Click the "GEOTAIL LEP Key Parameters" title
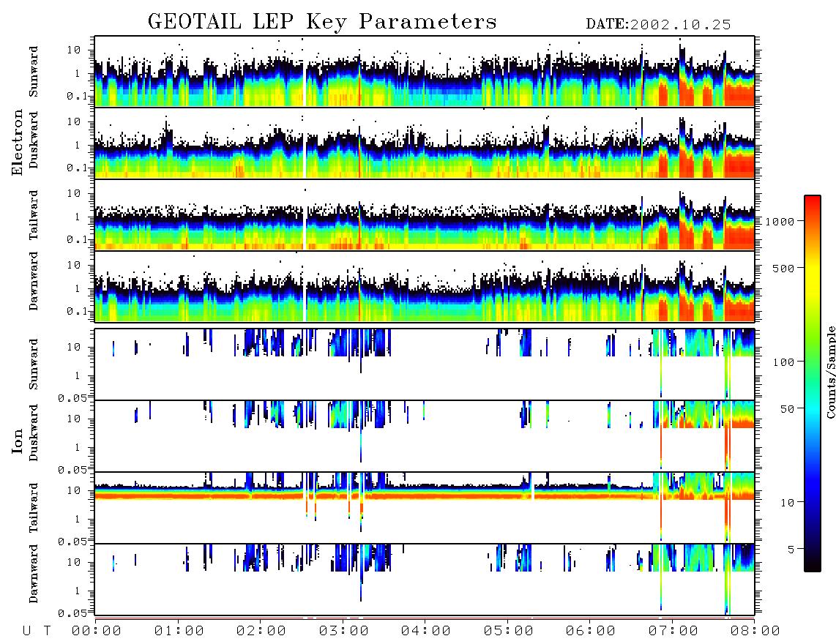 (x=322, y=22)
